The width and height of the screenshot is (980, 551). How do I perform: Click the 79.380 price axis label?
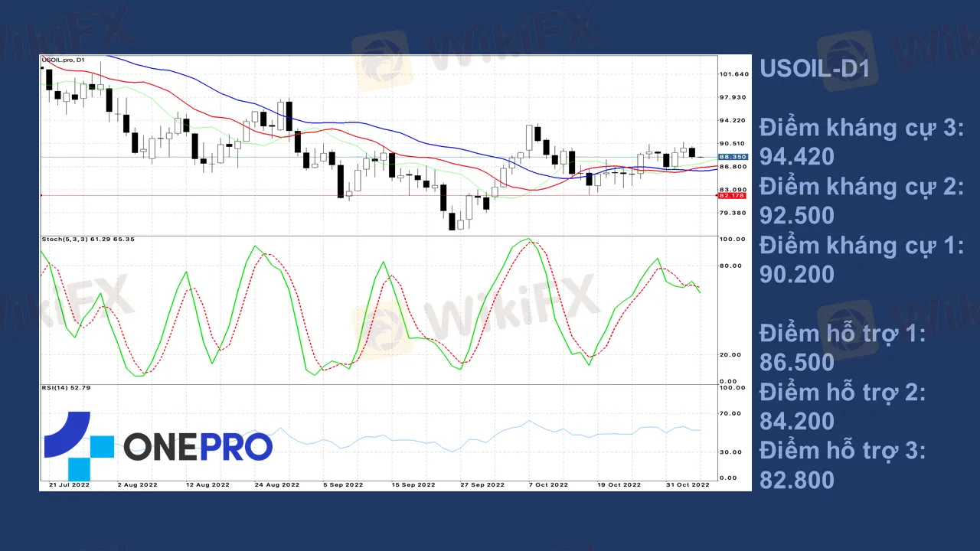click(x=733, y=214)
